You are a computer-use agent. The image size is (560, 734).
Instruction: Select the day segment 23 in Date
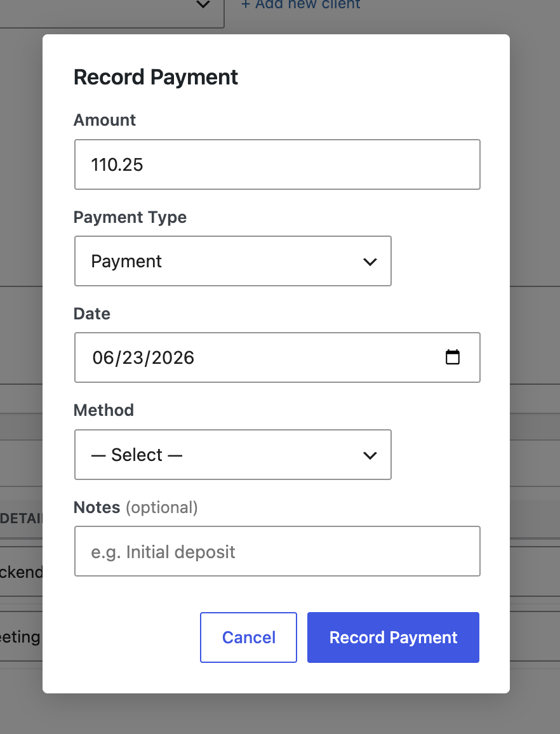coord(133,357)
